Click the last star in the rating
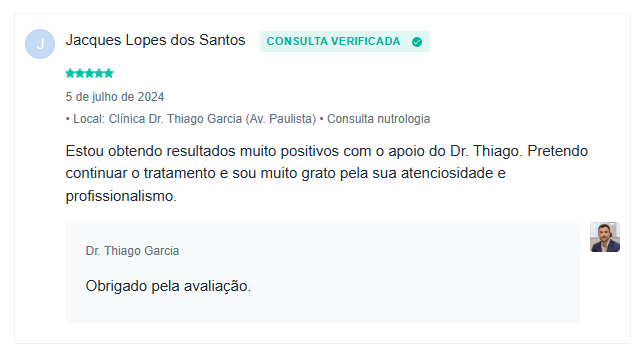The image size is (644, 360). click(108, 73)
